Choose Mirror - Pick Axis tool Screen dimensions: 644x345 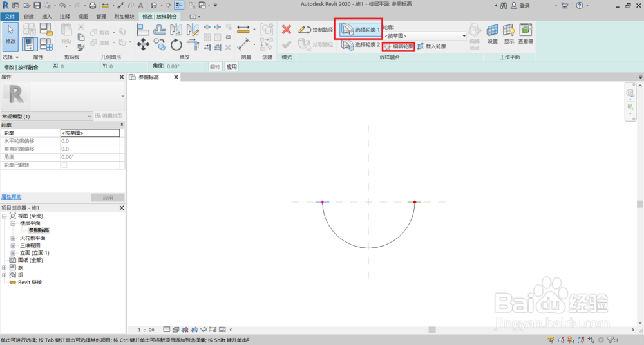[x=176, y=30]
